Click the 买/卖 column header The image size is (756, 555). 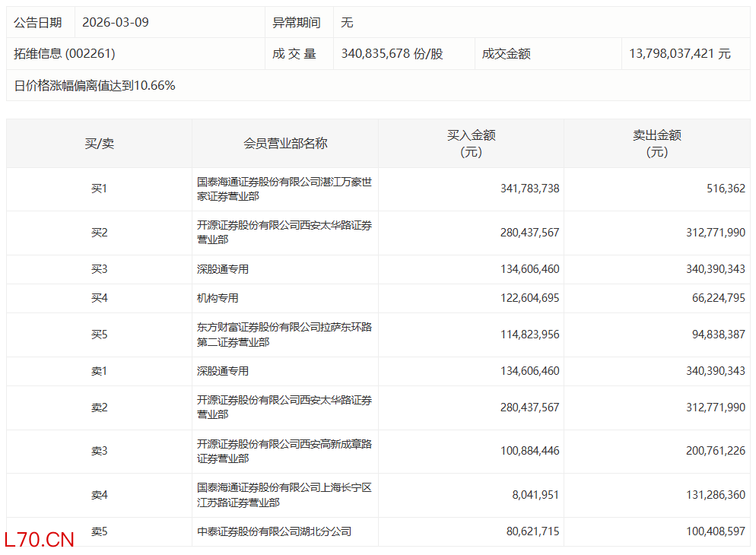pos(99,143)
